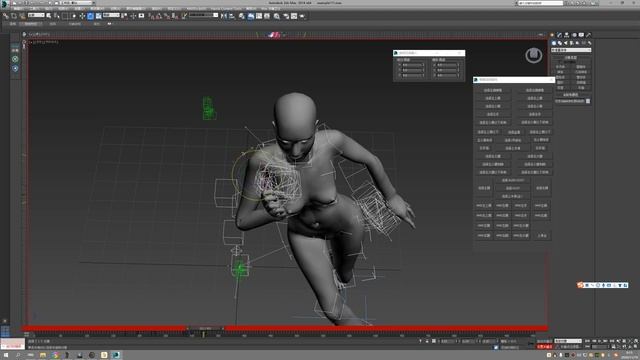Open Edit Named Selection Sets

[184, 16]
